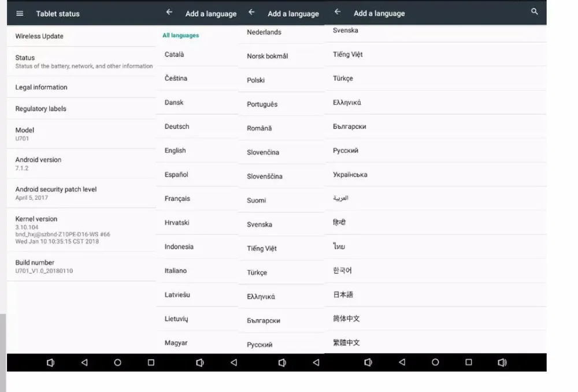Tap the Android version 7.1.2 row
The image size is (578, 392).
tap(81, 164)
